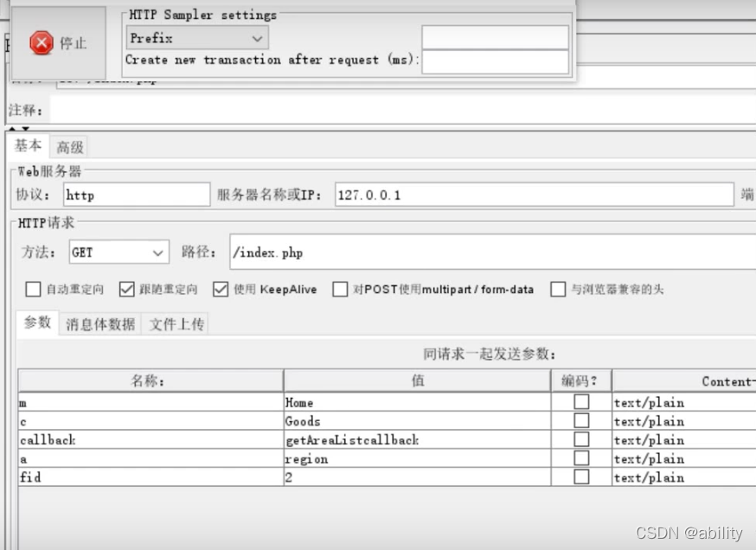Select the 消息体数据 tab

coord(100,324)
